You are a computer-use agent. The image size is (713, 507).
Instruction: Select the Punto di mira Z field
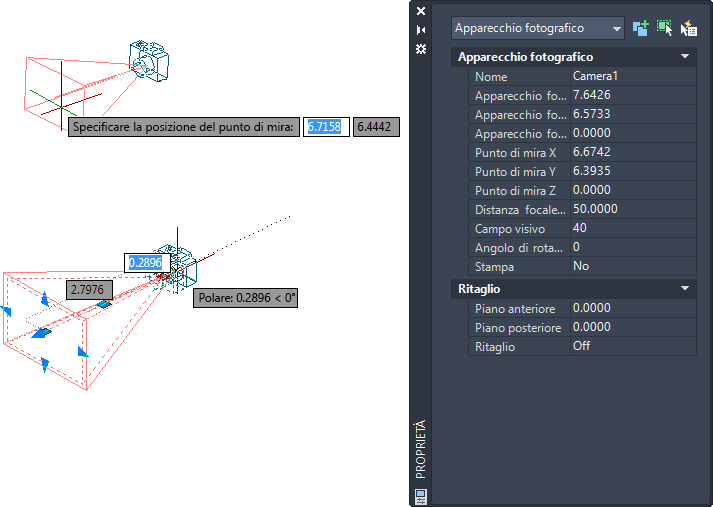tap(633, 191)
